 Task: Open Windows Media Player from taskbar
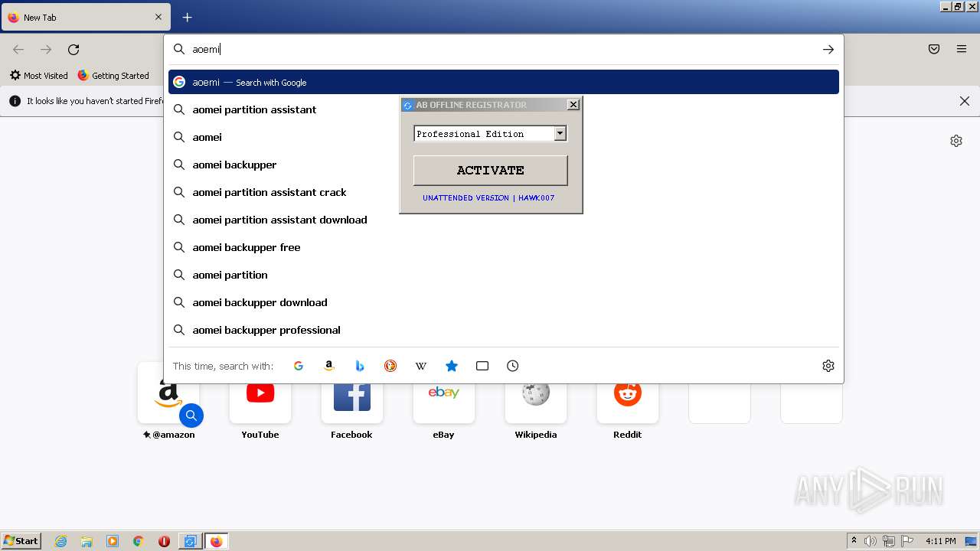(113, 541)
